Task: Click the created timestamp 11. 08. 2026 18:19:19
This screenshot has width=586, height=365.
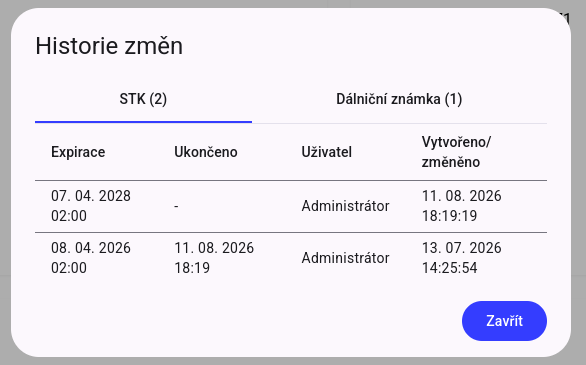Action: pos(462,206)
